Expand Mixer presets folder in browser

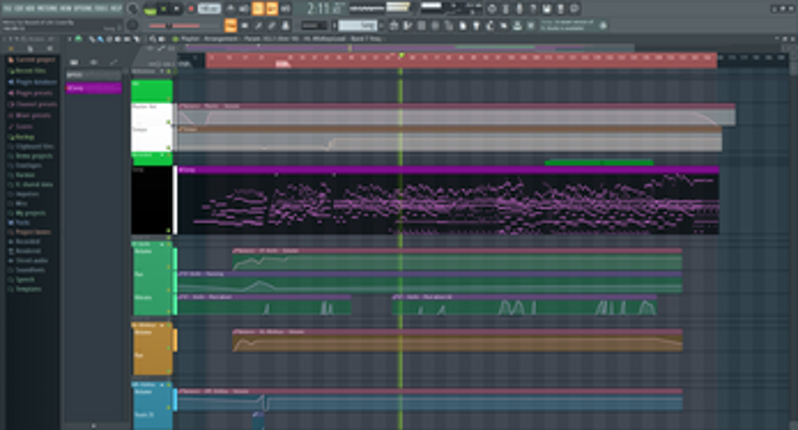tap(33, 116)
